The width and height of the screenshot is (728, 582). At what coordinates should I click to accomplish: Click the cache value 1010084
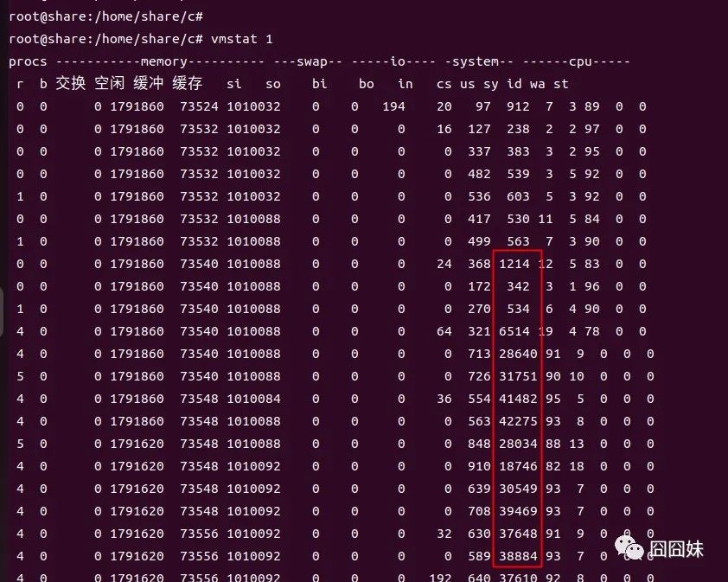click(x=253, y=399)
